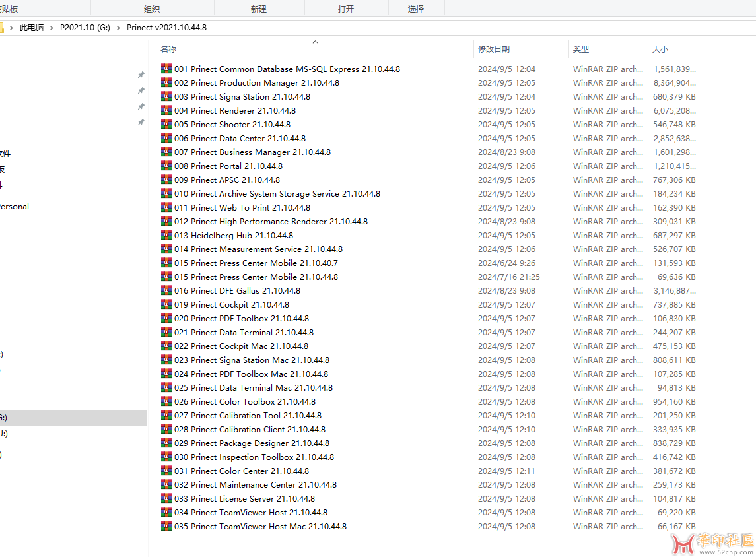The height and width of the screenshot is (557, 756).
Task: Click the archive icon of 013 Heidelberg Hub
Action: point(166,235)
